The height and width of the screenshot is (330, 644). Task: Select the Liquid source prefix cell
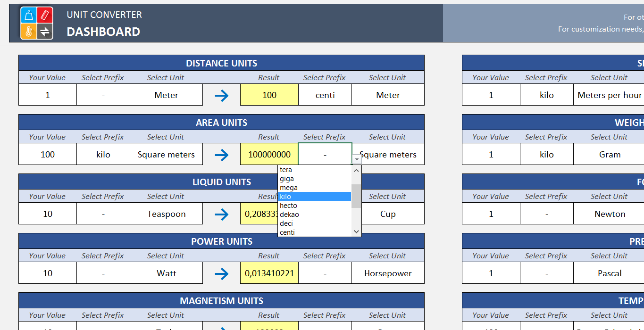[103, 214]
